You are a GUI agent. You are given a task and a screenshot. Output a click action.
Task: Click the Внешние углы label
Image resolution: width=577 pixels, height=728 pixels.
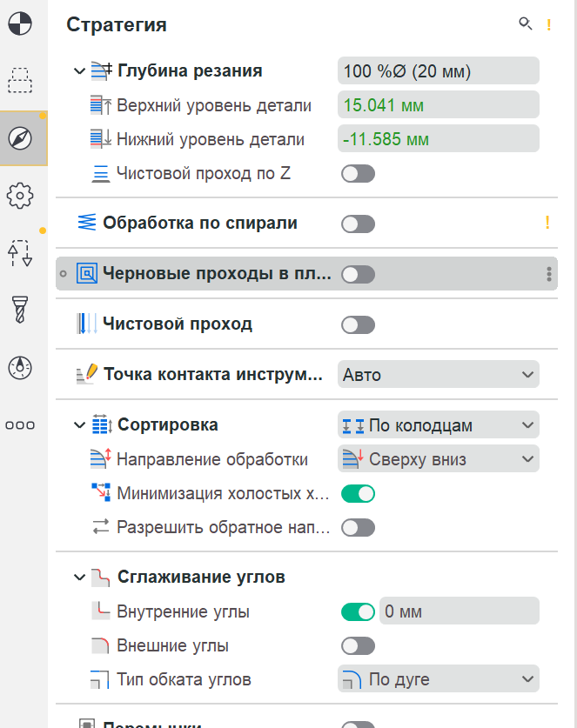[173, 645]
